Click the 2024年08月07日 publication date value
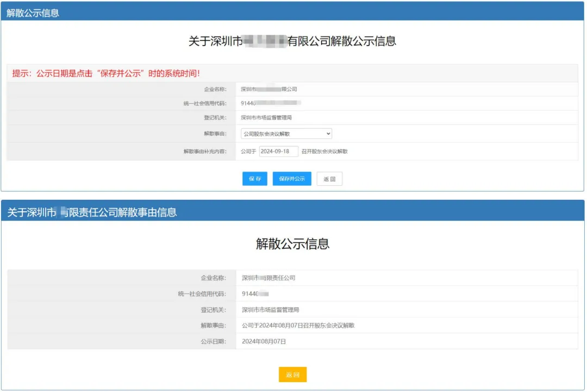The image size is (587, 392). pos(264,341)
